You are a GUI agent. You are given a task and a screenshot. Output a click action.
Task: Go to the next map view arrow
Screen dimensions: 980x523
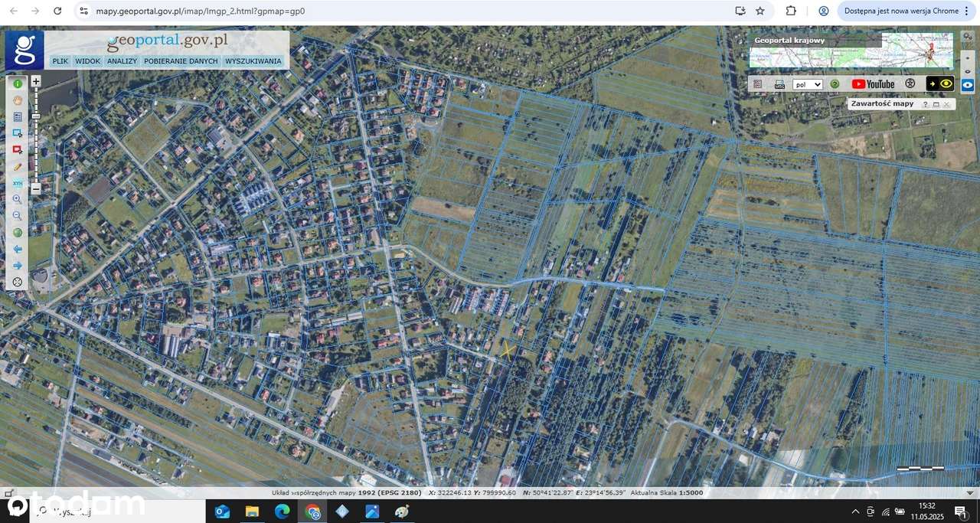(x=18, y=266)
